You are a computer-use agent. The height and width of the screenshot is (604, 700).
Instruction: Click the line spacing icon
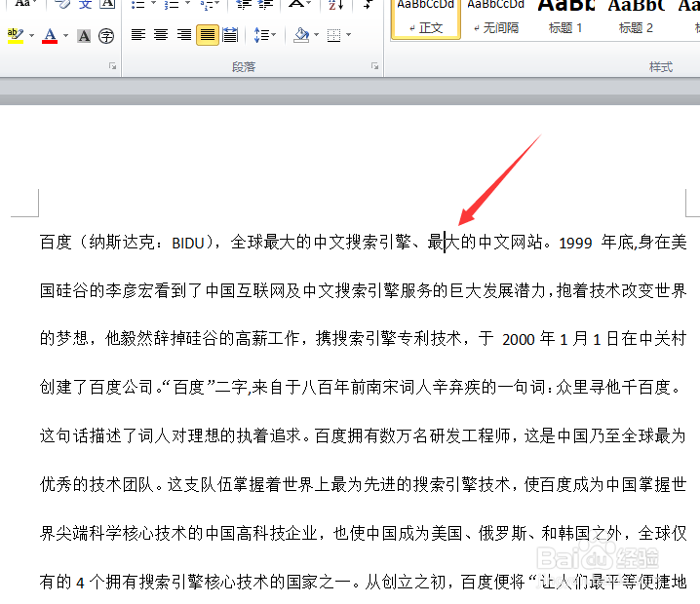(261, 35)
